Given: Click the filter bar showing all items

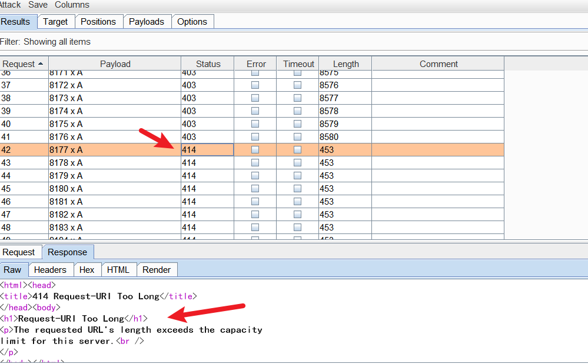Looking at the screenshot, I should point(294,42).
